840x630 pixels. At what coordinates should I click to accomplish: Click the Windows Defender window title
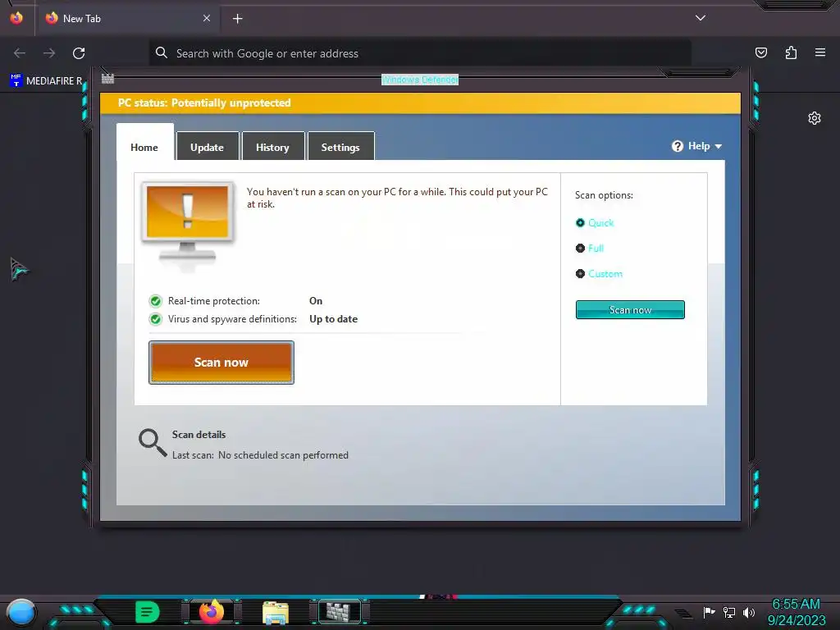(x=420, y=80)
